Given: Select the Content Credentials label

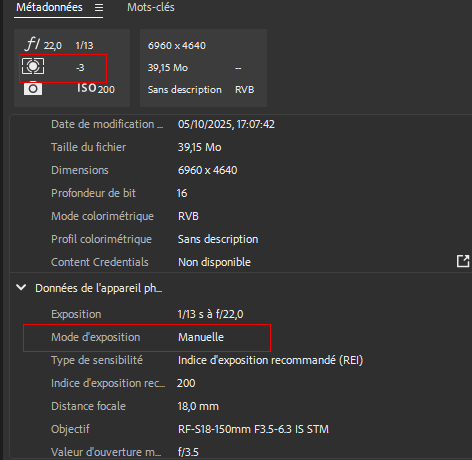Looking at the screenshot, I should pos(100,262).
